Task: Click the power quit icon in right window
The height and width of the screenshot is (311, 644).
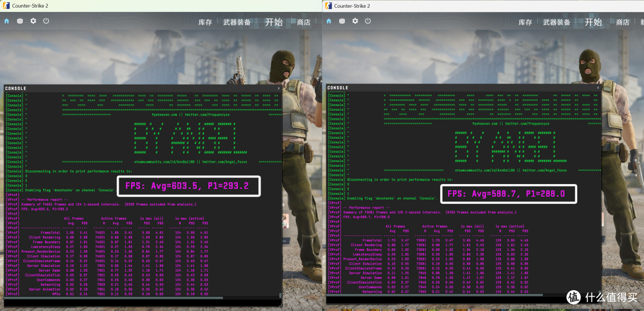Action: point(368,21)
